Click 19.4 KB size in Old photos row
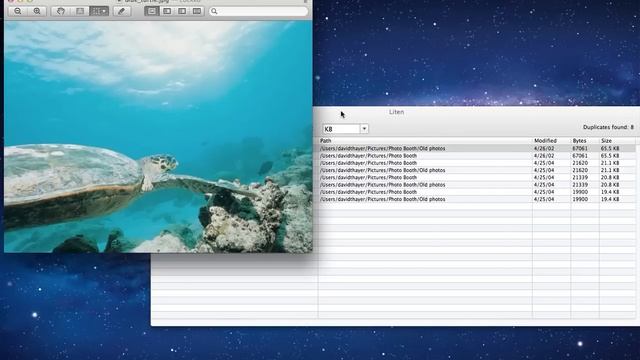The width and height of the screenshot is (640, 360). click(610, 199)
